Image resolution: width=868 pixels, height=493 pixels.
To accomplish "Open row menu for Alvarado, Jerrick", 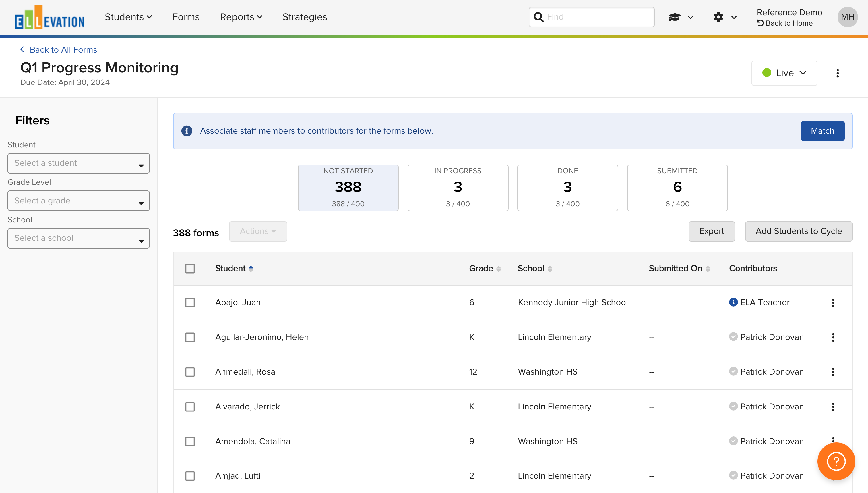I will pos(833,407).
